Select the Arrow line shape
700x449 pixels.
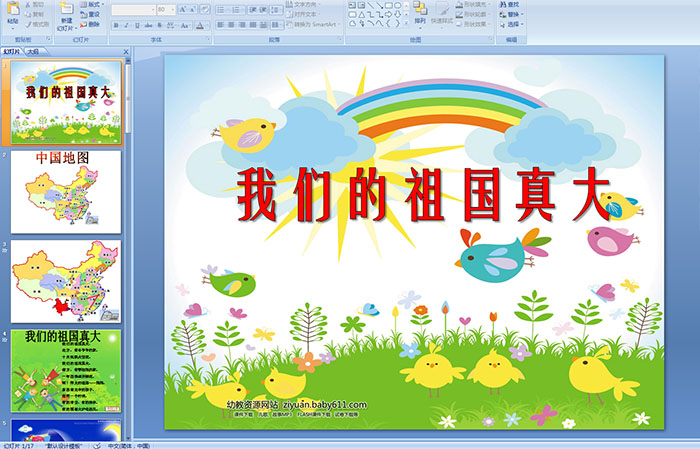tap(379, 5)
